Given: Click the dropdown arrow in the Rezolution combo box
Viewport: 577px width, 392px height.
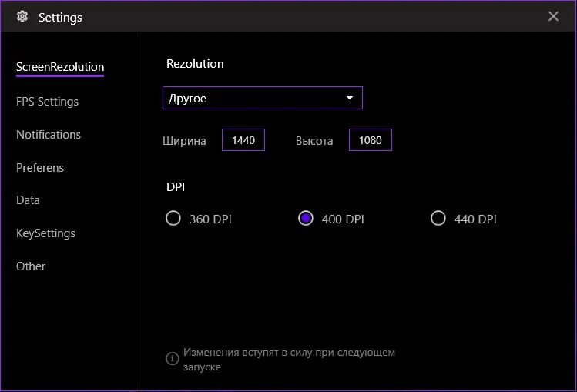Looking at the screenshot, I should (x=350, y=99).
